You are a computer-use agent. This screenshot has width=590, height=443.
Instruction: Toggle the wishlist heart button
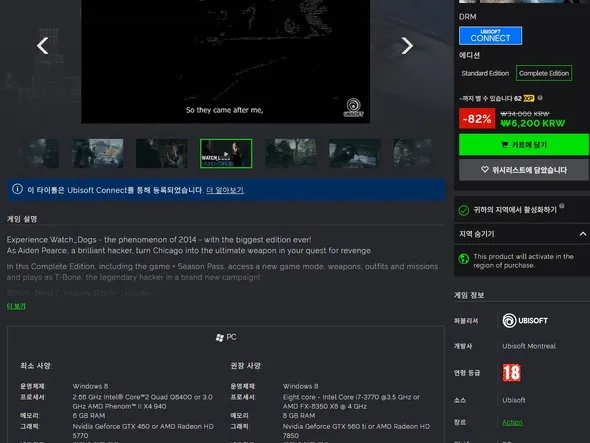[x=524, y=170]
